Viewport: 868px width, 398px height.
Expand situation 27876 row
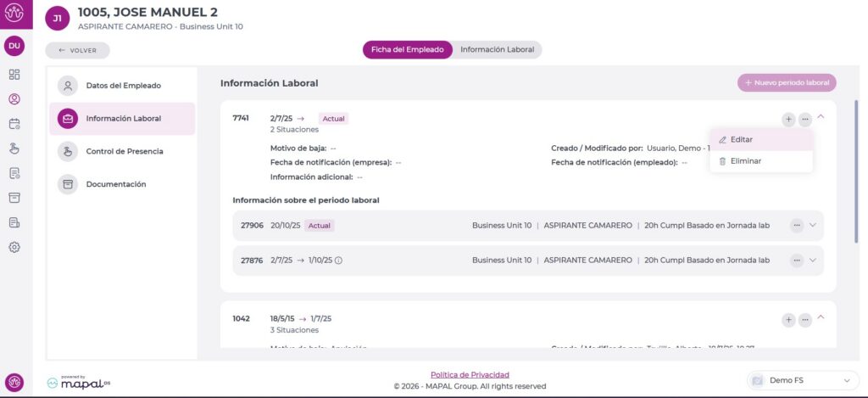point(813,261)
